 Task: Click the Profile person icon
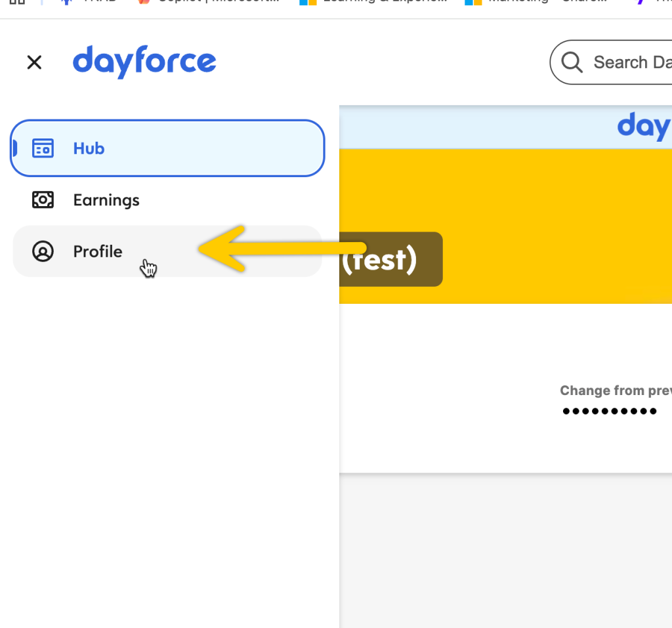tap(43, 251)
